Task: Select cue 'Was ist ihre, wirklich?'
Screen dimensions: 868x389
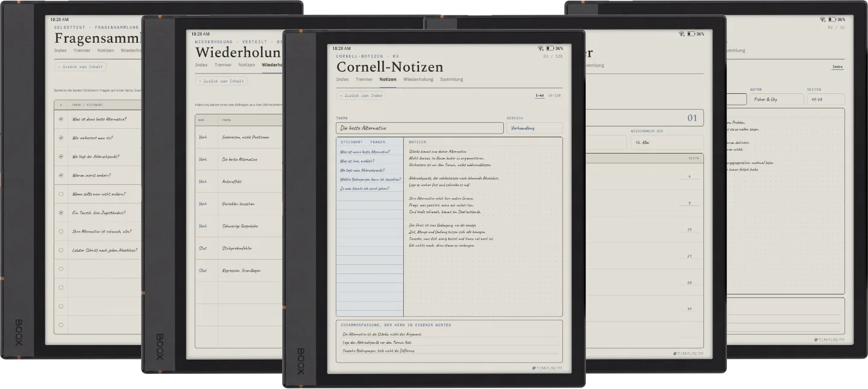Action: (357, 161)
